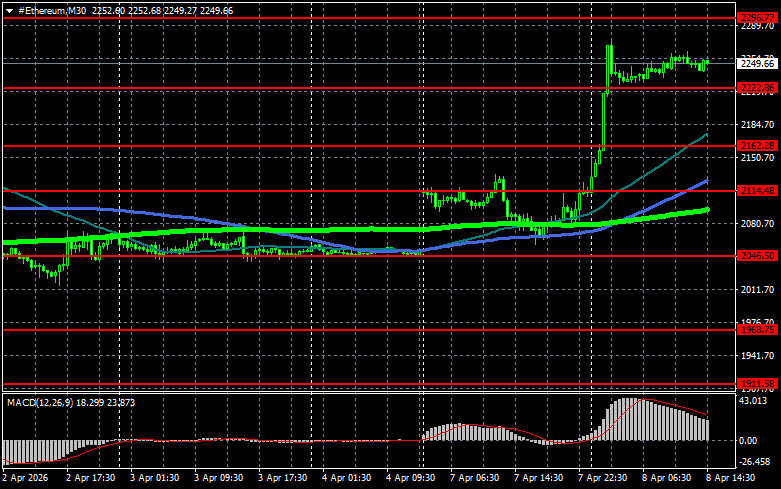
Task: Click the 3 Apr 09:30 time label
Action: click(x=219, y=478)
